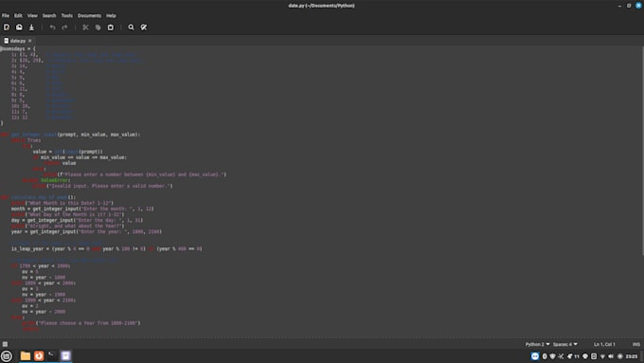Viewport: 644px width, 363px height.
Task: Open the View menu
Action: coord(32,15)
